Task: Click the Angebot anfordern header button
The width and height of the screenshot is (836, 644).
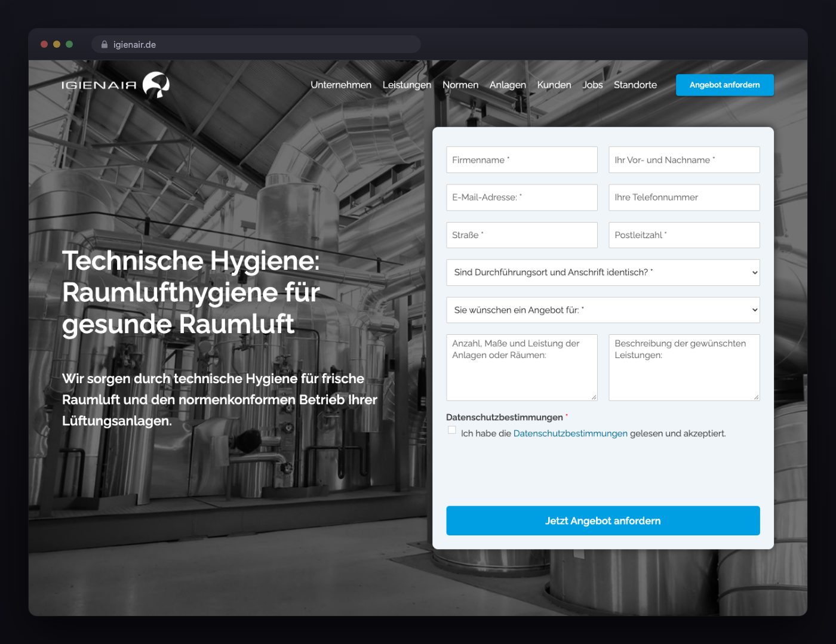Action: coord(725,85)
